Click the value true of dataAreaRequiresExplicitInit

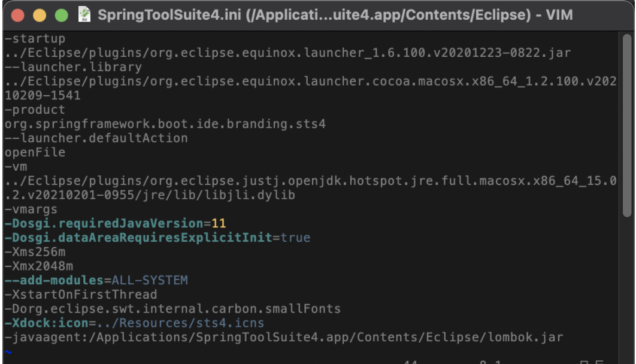pyautogui.click(x=295, y=238)
